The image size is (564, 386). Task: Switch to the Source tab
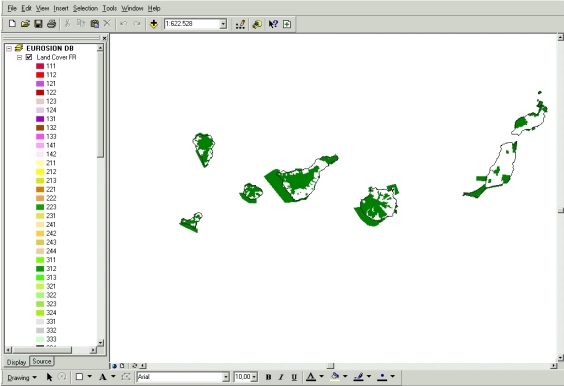coord(42,361)
